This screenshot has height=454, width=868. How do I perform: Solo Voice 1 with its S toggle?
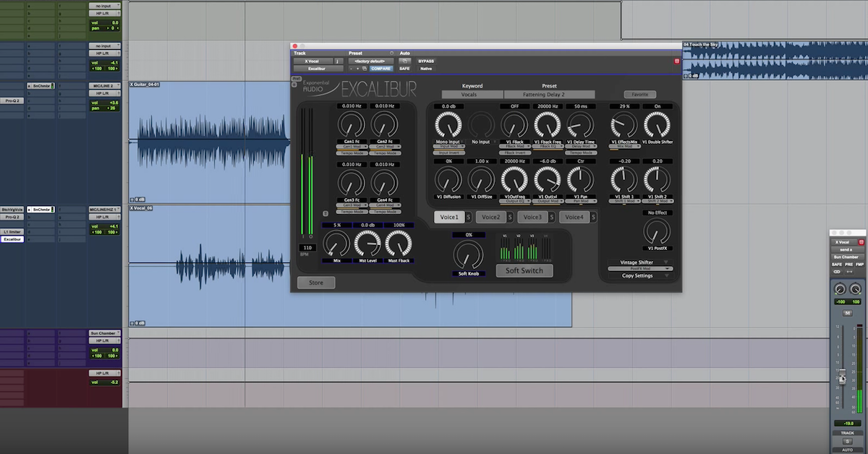468,215
